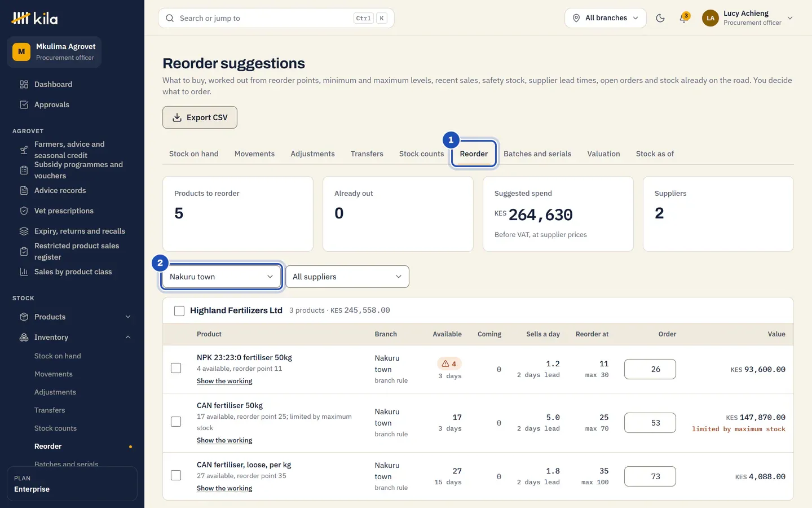This screenshot has height=508, width=812.
Task: Show the working for NPK 23:23:0 fertiliser
Action: 224,381
